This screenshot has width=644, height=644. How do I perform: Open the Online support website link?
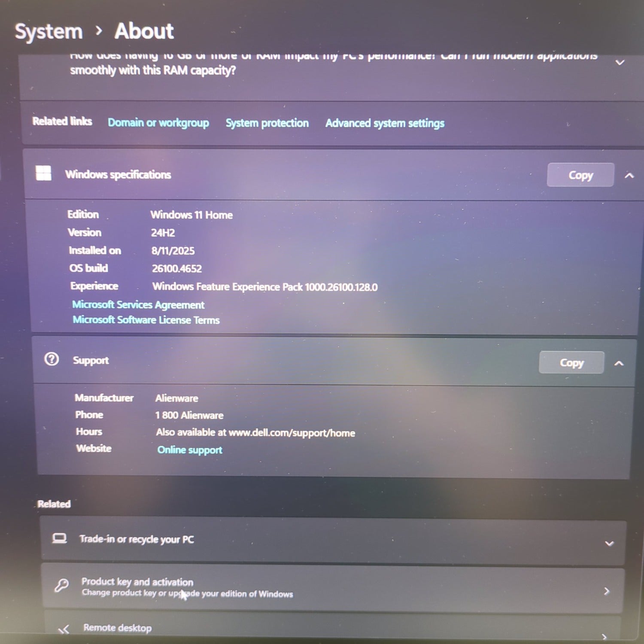[190, 450]
